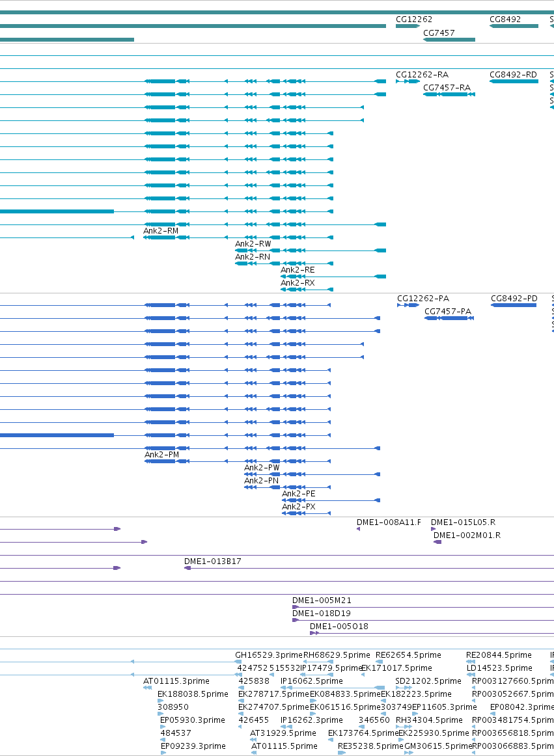The width and height of the screenshot is (554, 756).
Task: Open EST AT01115.5prime
Action: [284, 746]
